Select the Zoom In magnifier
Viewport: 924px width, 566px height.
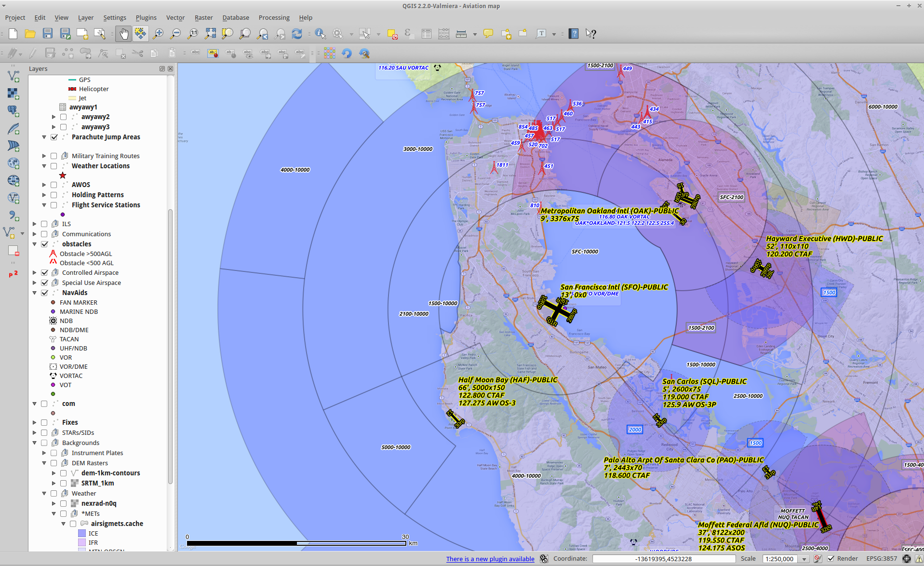coord(158,34)
